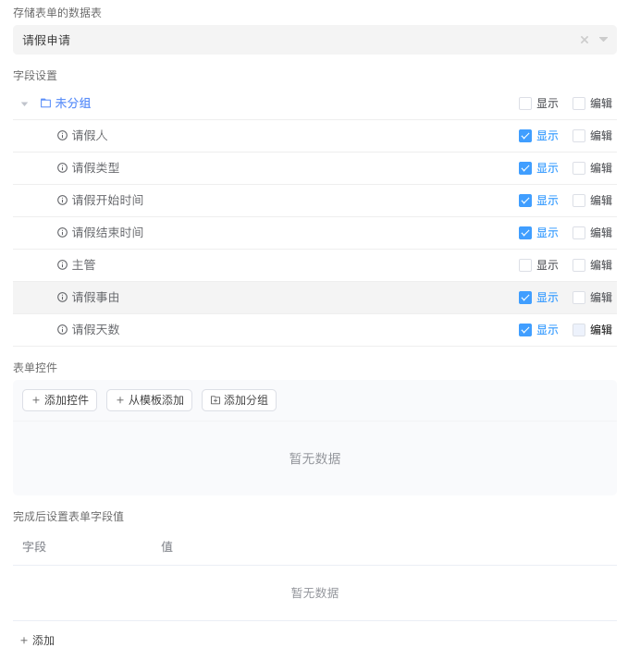Image resolution: width=628 pixels, height=672 pixels.
Task: Click the info icon beside 请假结束时间
Action: pyautogui.click(x=62, y=233)
